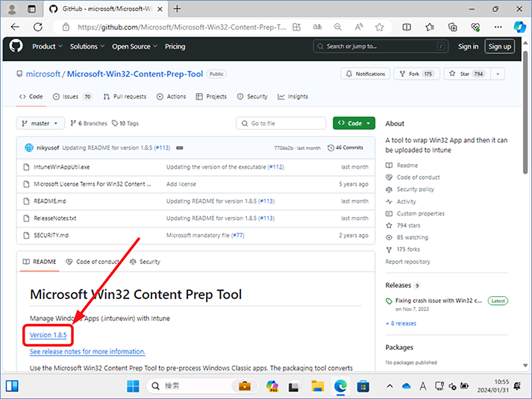
Task: Click the OneDrive cloud tray icon
Action: (x=406, y=386)
